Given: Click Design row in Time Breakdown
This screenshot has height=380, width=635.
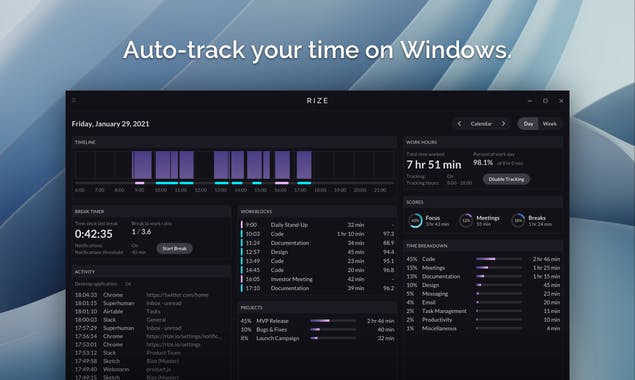Looking at the screenshot, I should point(483,285).
